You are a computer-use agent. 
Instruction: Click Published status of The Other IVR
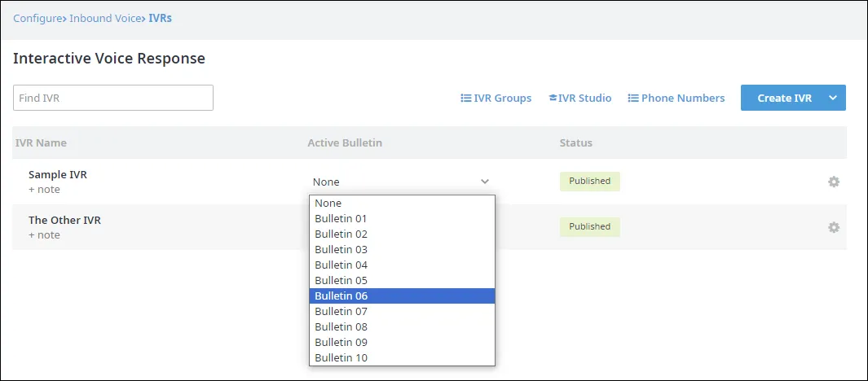(589, 226)
